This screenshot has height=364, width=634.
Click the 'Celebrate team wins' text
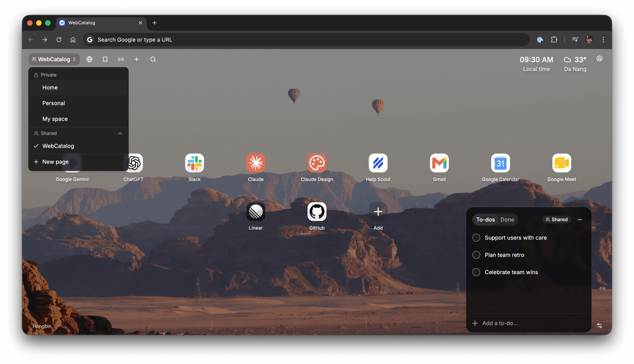511,272
